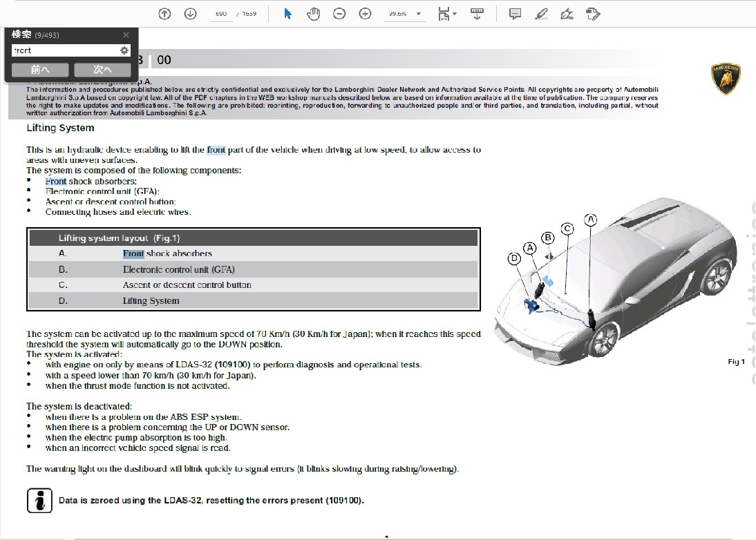The image size is (756, 540).
Task: Click the Lamborghini shield logo
Action: tap(726, 79)
